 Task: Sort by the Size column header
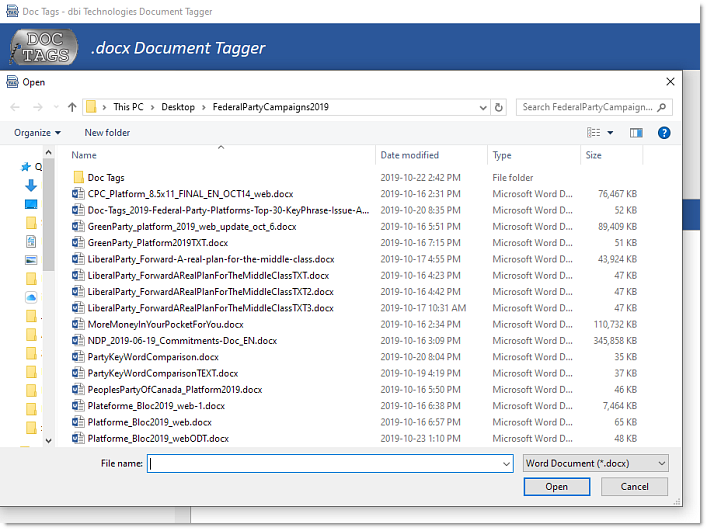point(593,155)
